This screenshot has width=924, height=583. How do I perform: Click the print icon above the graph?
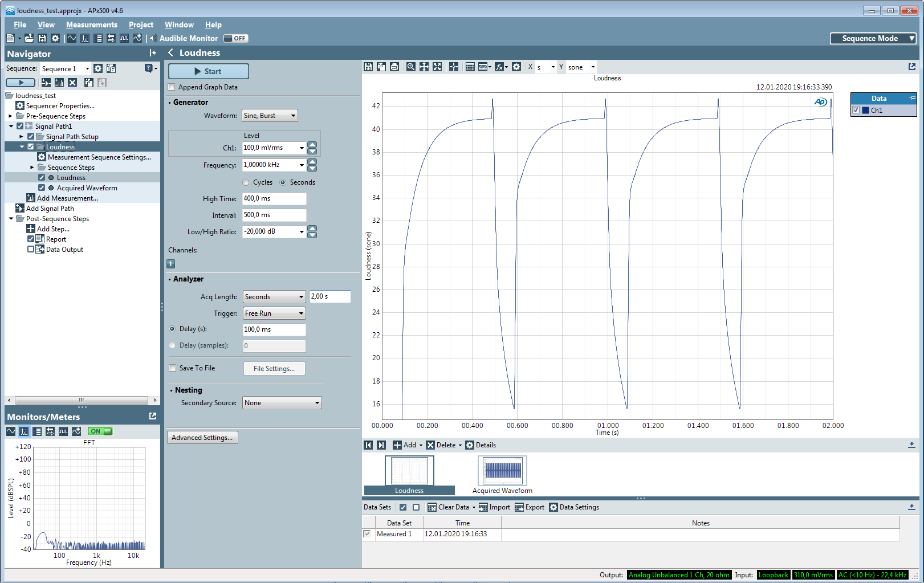394,67
